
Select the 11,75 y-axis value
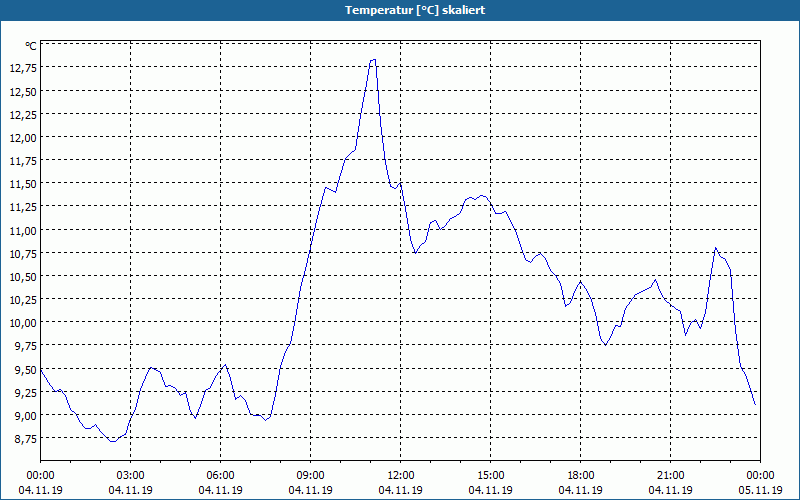[23, 161]
